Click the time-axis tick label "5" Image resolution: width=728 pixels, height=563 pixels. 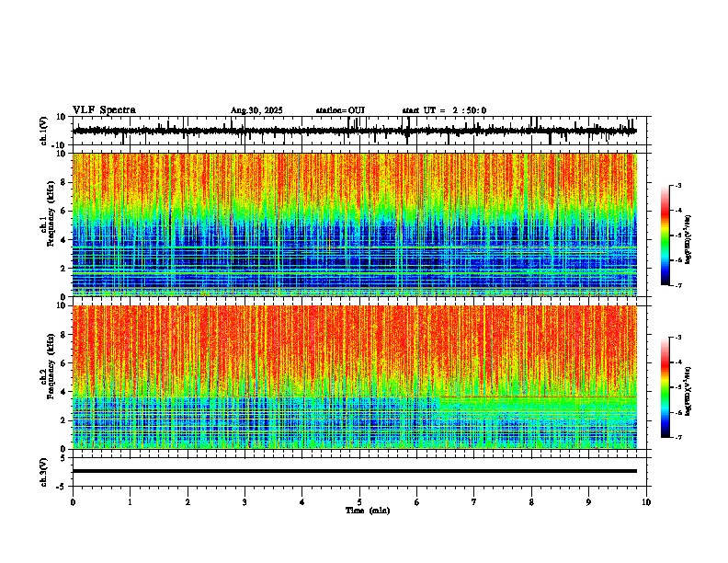pos(359,502)
